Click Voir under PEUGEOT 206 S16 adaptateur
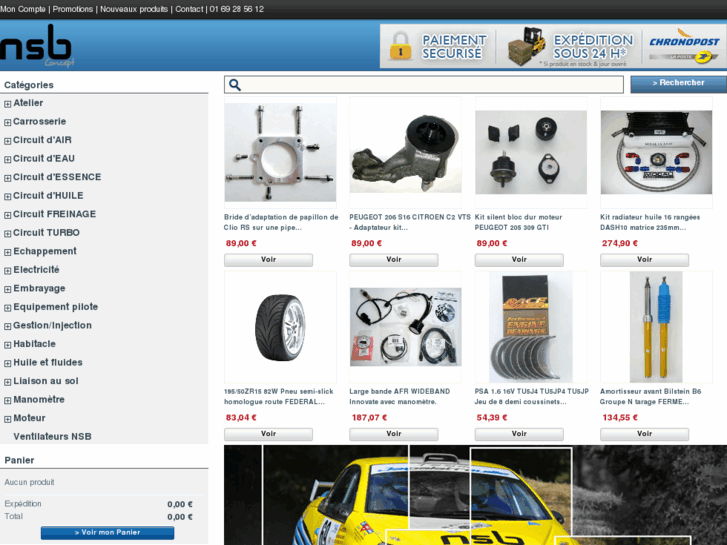The image size is (727, 545). (x=394, y=260)
